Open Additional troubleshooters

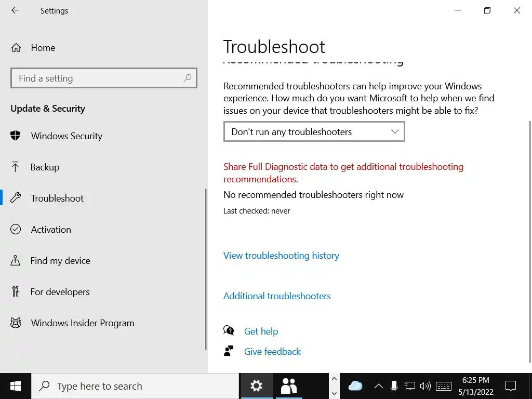click(x=277, y=296)
